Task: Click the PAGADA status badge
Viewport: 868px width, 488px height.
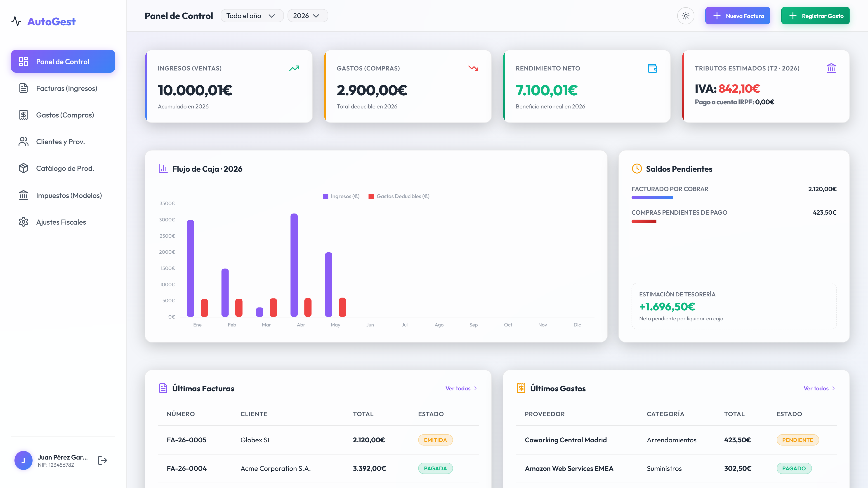Action: pyautogui.click(x=435, y=469)
